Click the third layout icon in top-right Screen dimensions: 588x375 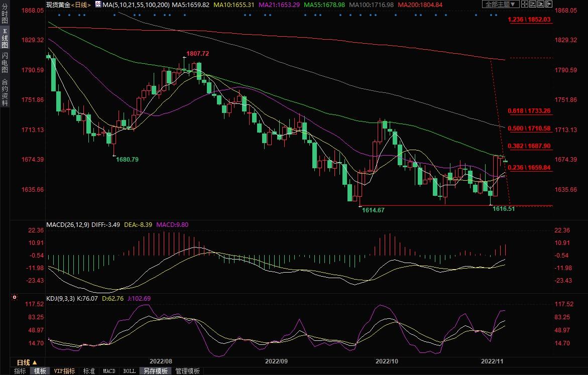tap(540, 4)
